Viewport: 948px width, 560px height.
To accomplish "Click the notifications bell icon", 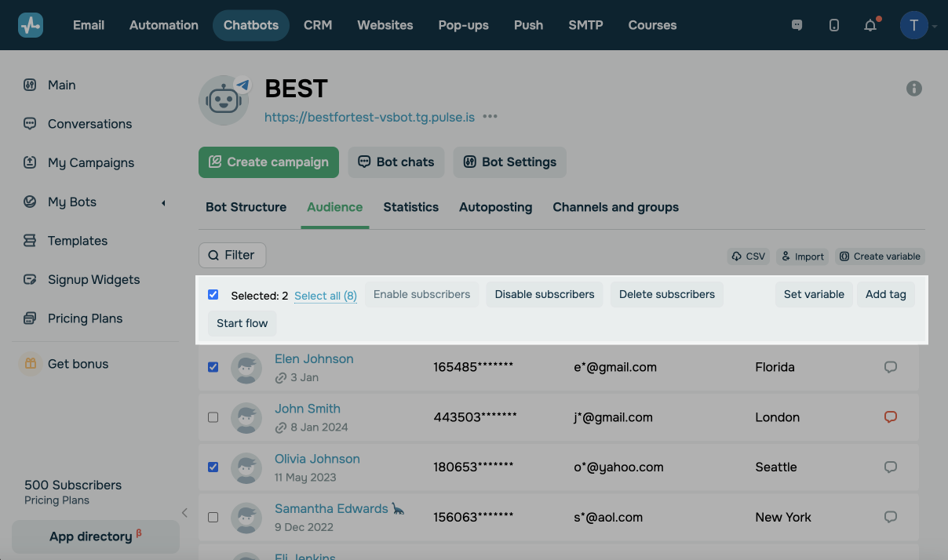I will tap(870, 25).
